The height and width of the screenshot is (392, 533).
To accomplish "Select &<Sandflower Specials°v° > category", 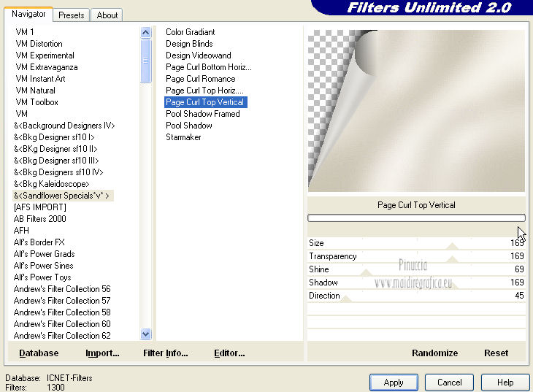I will (x=63, y=196).
